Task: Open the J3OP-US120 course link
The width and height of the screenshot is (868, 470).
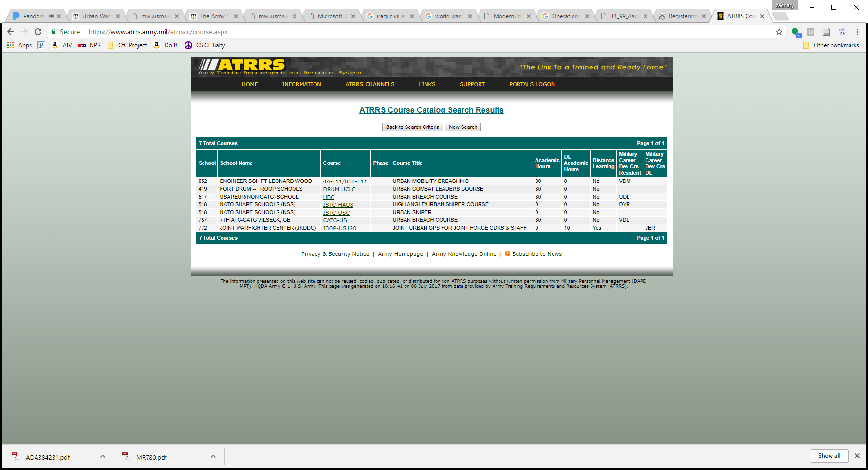Action: tap(339, 228)
